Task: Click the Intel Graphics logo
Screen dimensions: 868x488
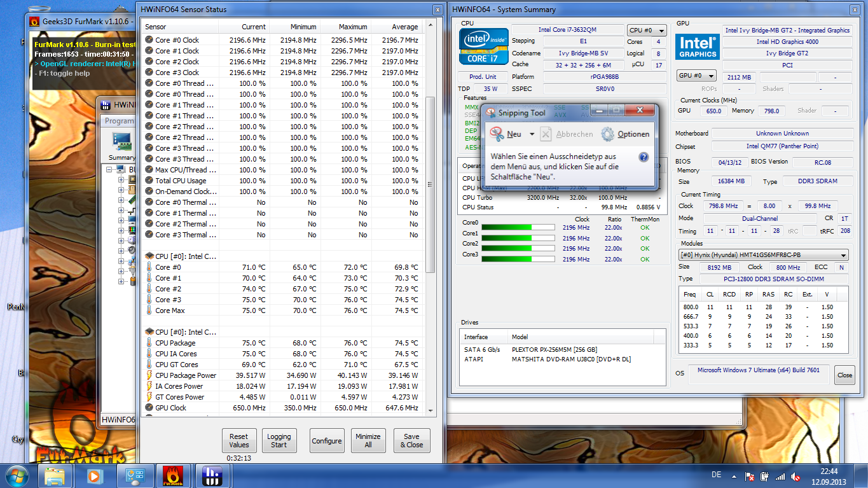Action: [698, 46]
